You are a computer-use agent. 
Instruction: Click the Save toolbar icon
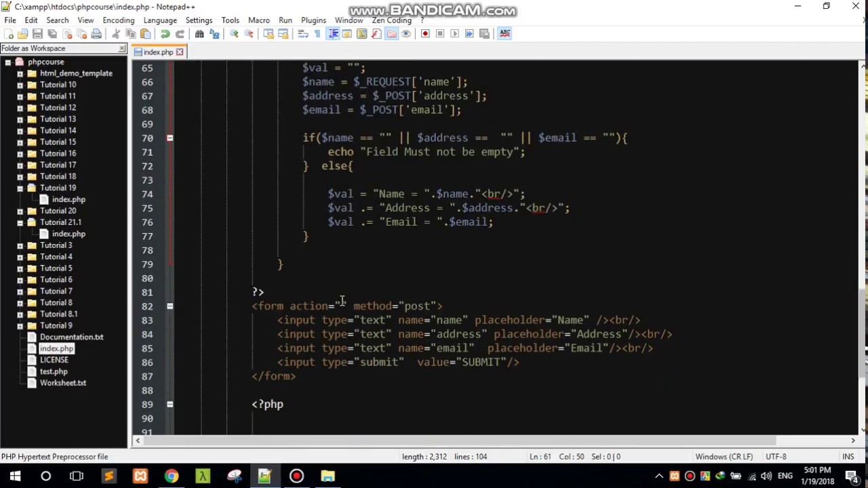point(37,34)
